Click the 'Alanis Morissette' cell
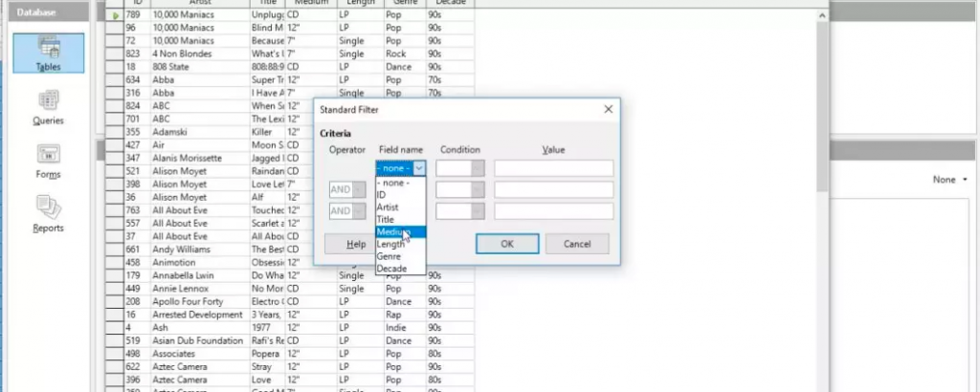This screenshot has width=980, height=392. pos(200,158)
